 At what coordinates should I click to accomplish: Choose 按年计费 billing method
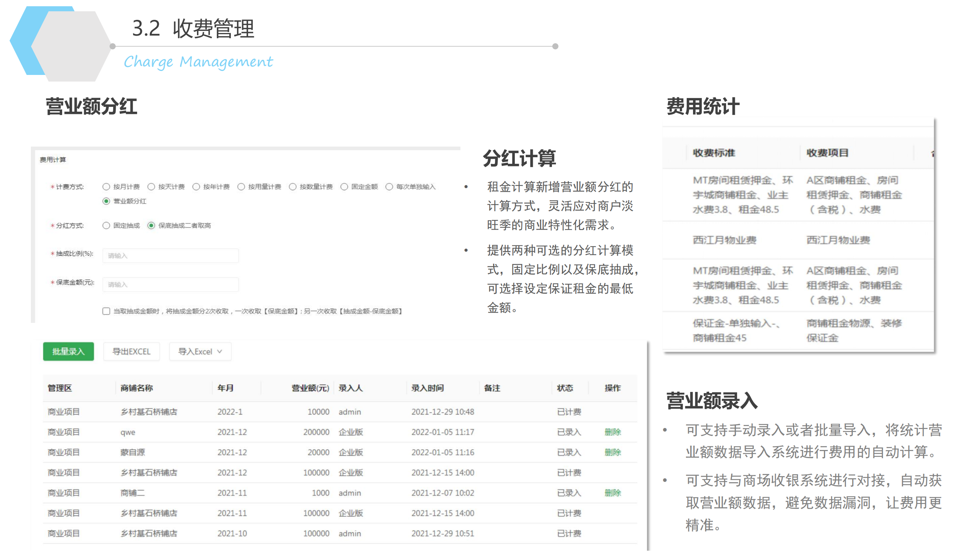point(196,187)
